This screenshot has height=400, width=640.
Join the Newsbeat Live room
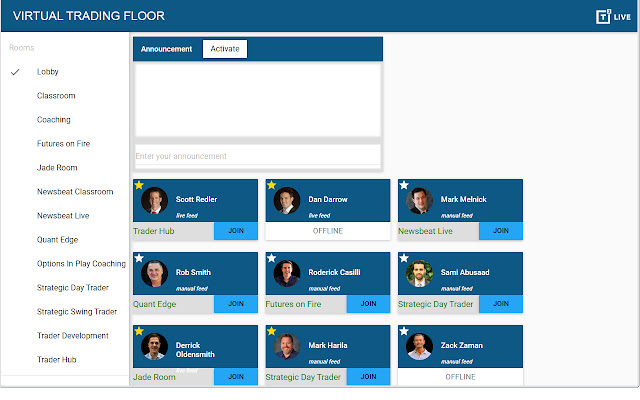pyautogui.click(x=501, y=231)
